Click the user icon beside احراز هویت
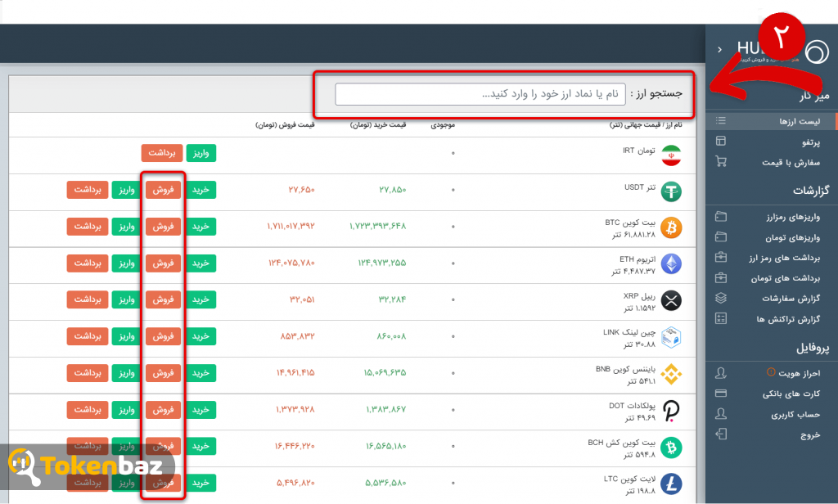 coord(720,373)
